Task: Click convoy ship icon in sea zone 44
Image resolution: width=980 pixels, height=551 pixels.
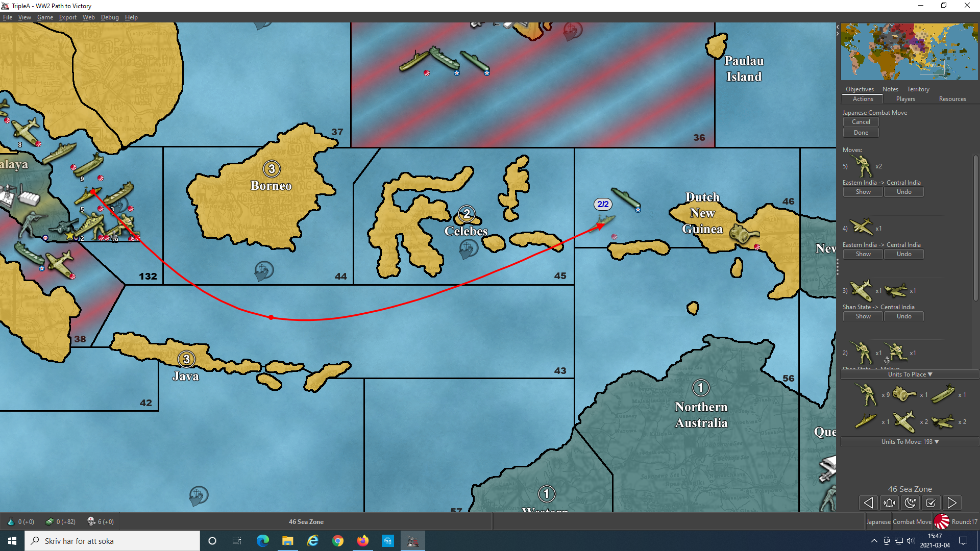Action: tap(263, 270)
